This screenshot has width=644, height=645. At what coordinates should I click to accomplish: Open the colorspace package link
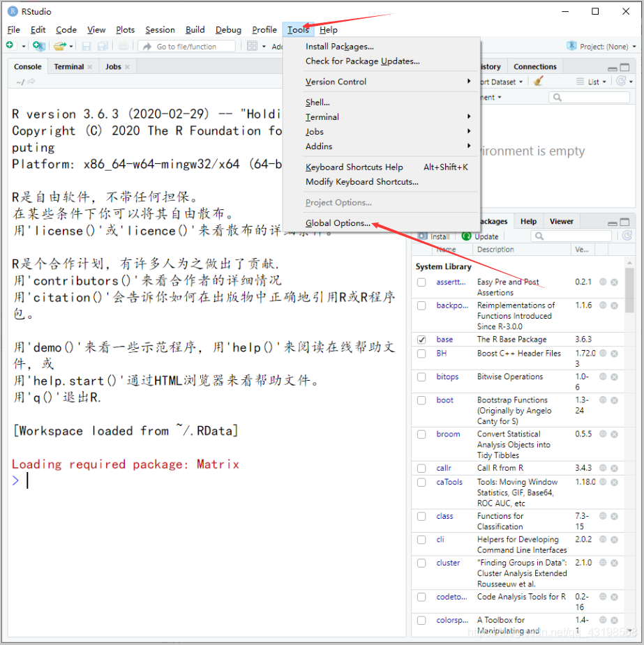coord(452,620)
